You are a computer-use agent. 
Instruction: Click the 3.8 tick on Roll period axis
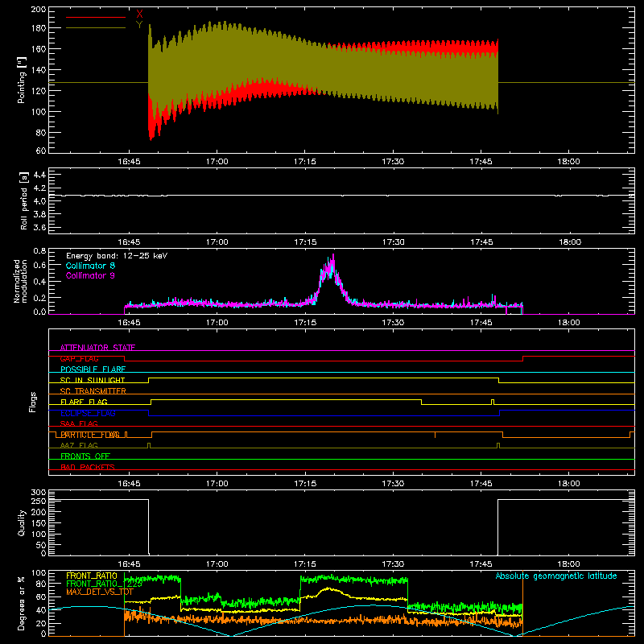pyautogui.click(x=39, y=214)
